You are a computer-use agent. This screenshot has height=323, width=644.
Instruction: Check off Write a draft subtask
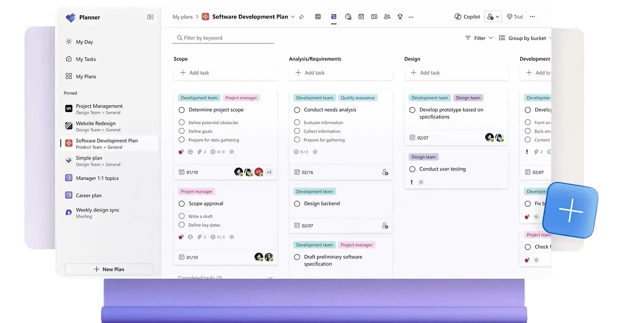(181, 216)
